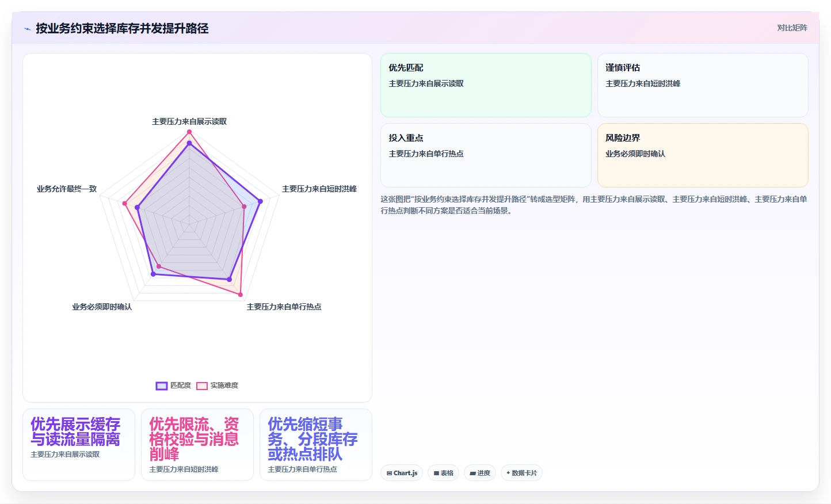
Task: Click subtitle 业务必须即时确认 in 风险边界 card
Action: 635,154
